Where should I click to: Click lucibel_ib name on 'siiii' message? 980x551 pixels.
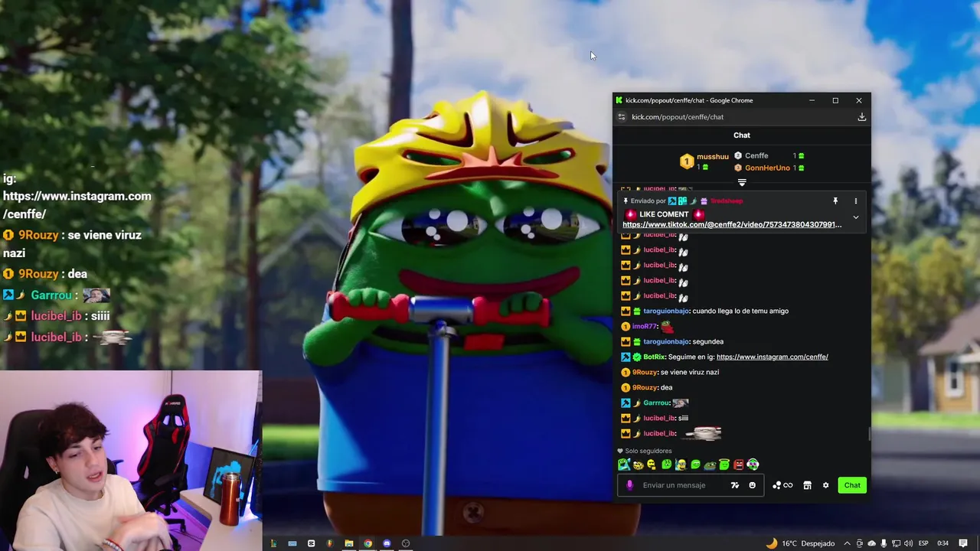659,418
